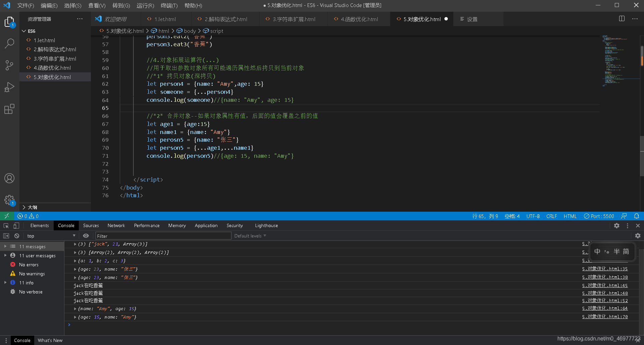Open the DevTools drawer kebab menu
Screen dimensions: 644x345
tap(6, 340)
